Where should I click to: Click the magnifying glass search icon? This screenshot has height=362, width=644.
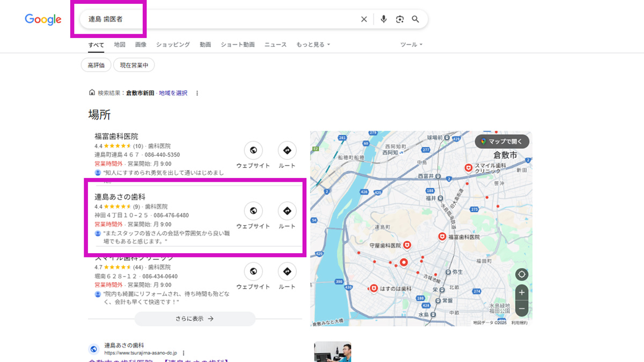(415, 19)
